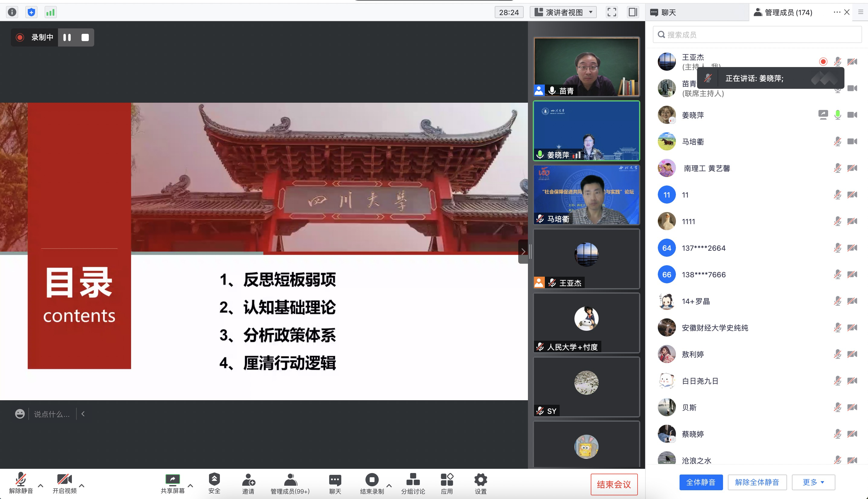This screenshot has height=499, width=868.
Task: Switch to Manage Members tab
Action: 788,12
